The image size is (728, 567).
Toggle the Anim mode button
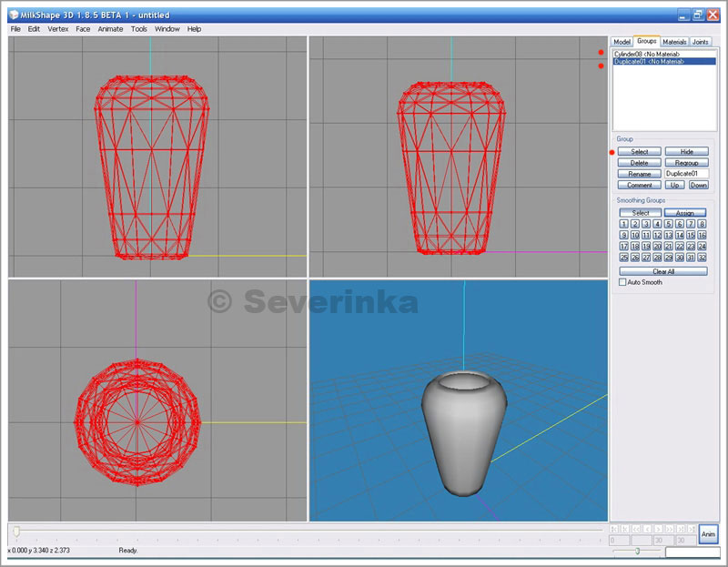708,534
